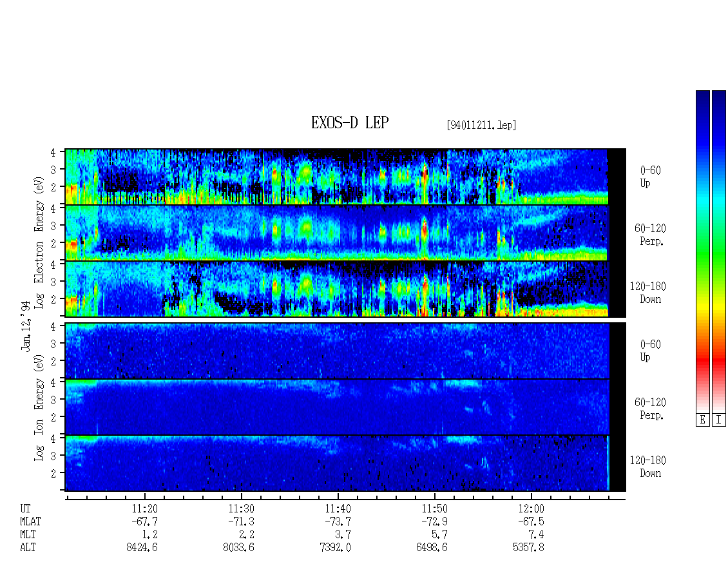Click the MLAT value -67.7
The width and height of the screenshot is (728, 564).
point(144,521)
